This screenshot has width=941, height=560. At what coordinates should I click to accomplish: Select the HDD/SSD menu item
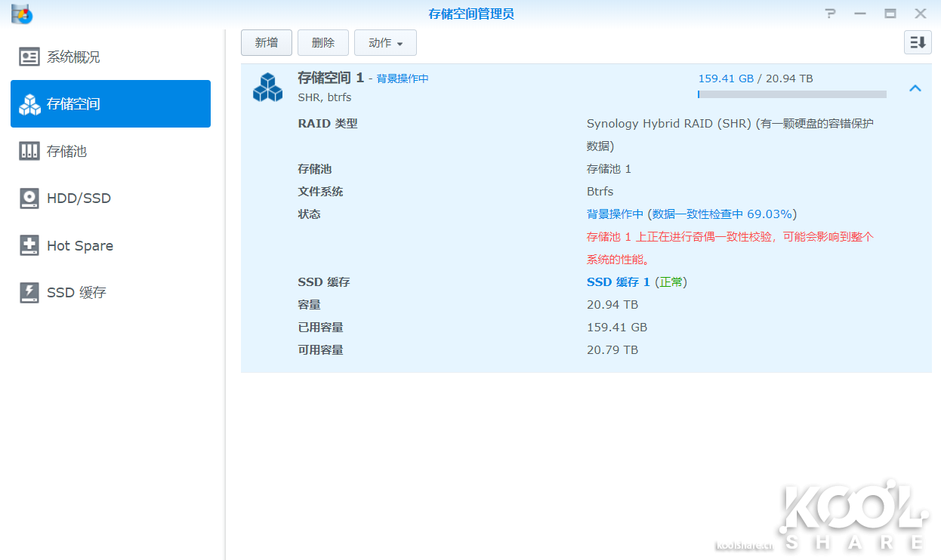(79, 198)
